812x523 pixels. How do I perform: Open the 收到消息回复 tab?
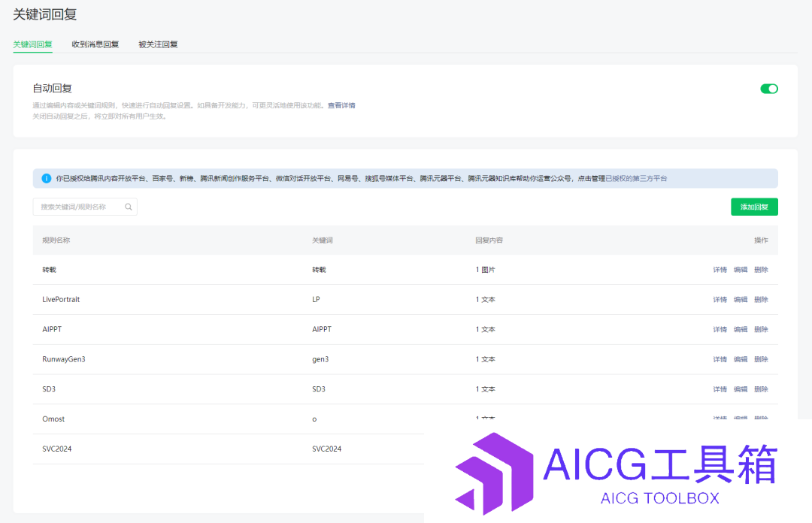pyautogui.click(x=95, y=44)
